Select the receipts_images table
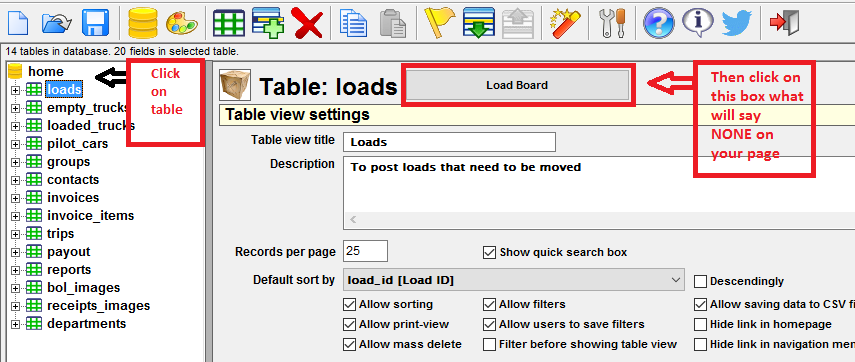The width and height of the screenshot is (855, 362). coord(98,306)
